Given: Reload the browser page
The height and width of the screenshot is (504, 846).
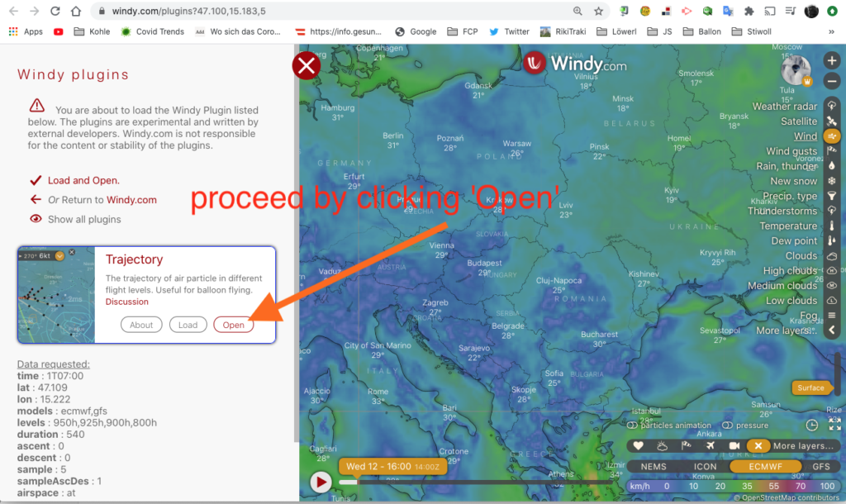Looking at the screenshot, I should click(x=55, y=11).
